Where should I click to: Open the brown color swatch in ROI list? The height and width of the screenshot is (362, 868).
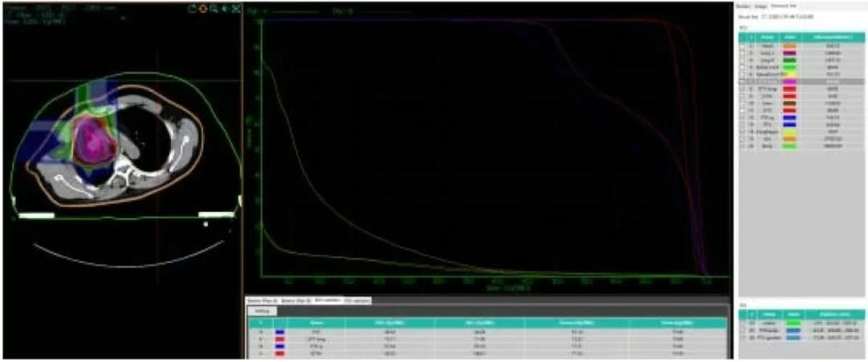coord(790,103)
